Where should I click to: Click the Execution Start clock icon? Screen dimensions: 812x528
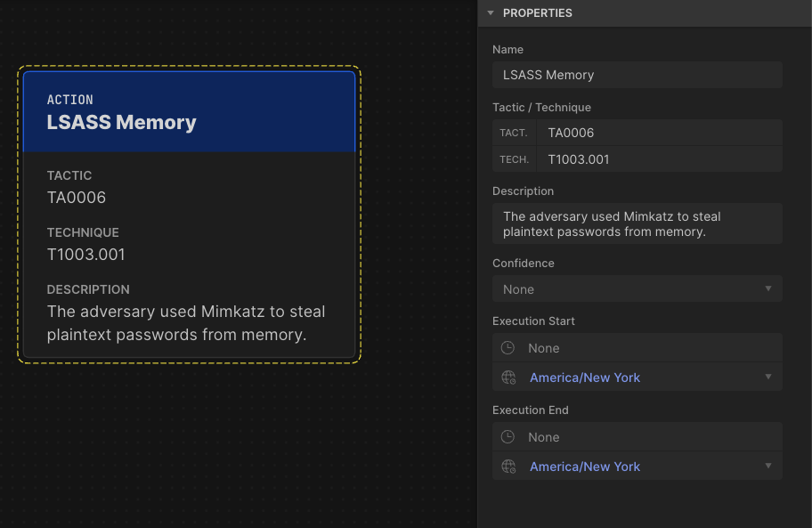tap(507, 348)
